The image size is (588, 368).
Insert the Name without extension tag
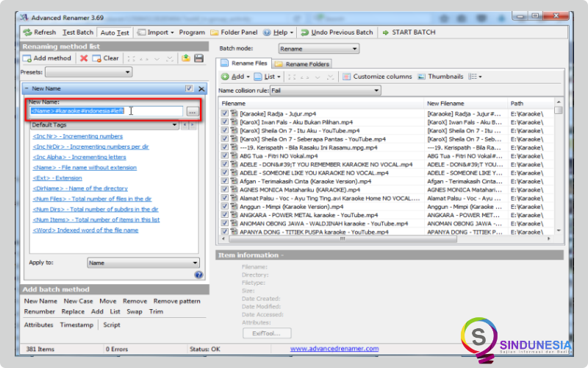(85, 168)
